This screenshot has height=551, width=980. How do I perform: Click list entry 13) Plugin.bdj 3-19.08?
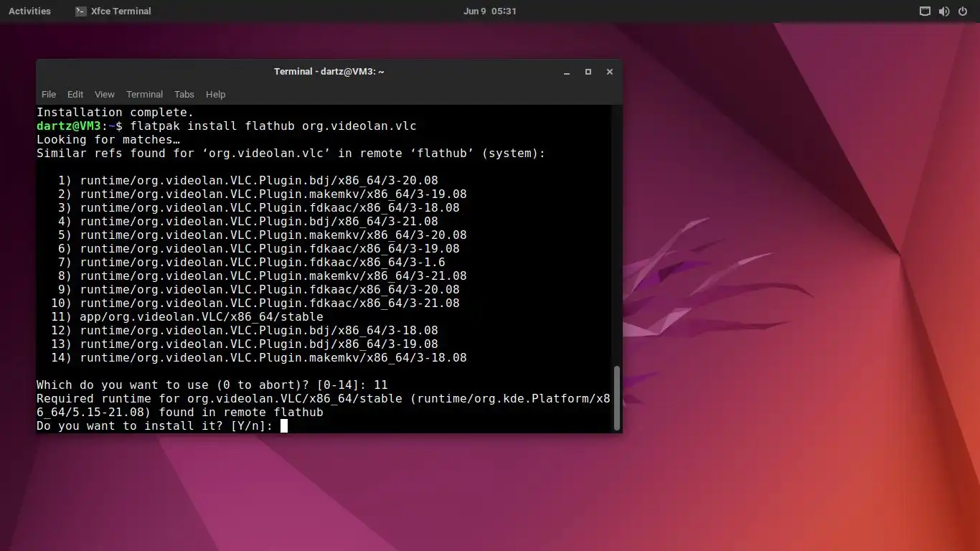click(x=245, y=344)
